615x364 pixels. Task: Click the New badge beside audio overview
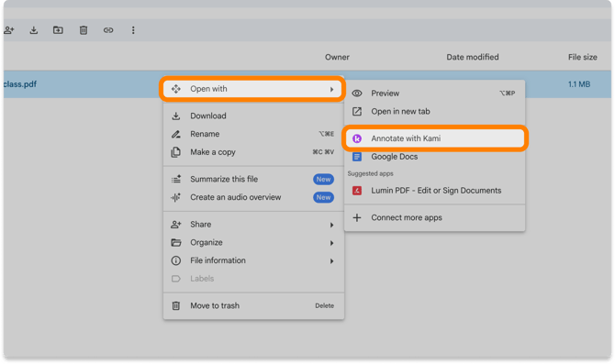click(323, 197)
